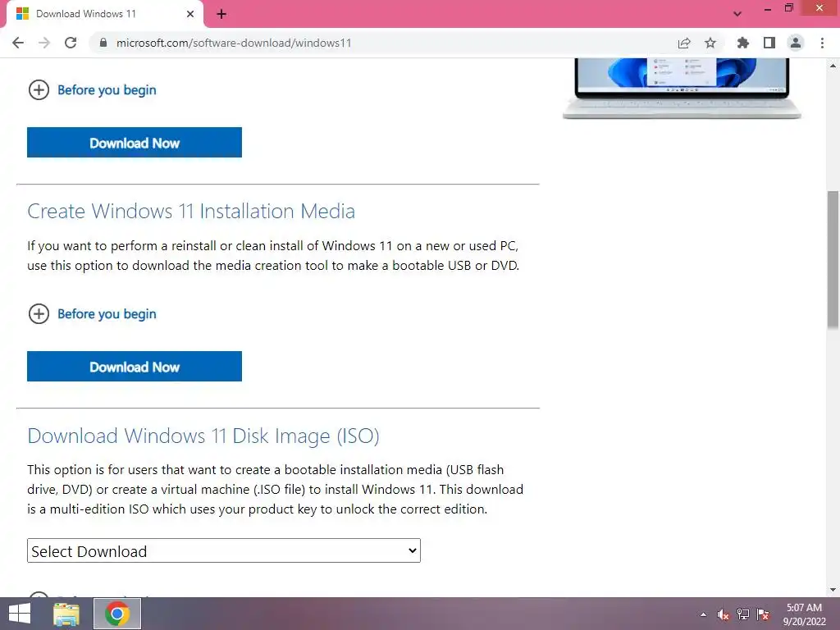Image resolution: width=840 pixels, height=630 pixels.
Task: Go back to the previous page
Action: coord(18,43)
